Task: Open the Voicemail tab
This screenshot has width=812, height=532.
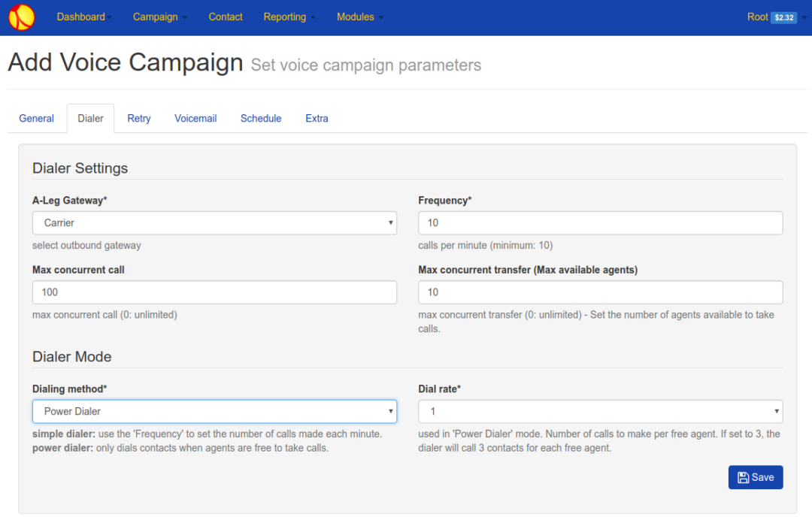Action: click(x=195, y=118)
